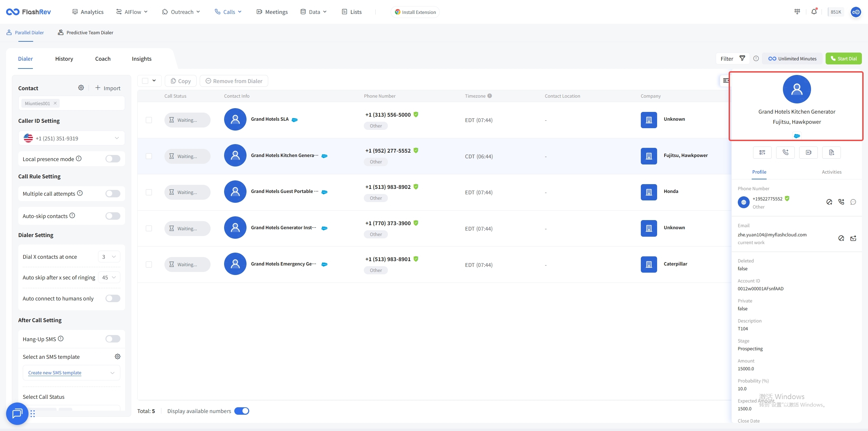Viewport: 868px width, 431px height.
Task: Click the Start Dial button
Action: click(x=843, y=59)
